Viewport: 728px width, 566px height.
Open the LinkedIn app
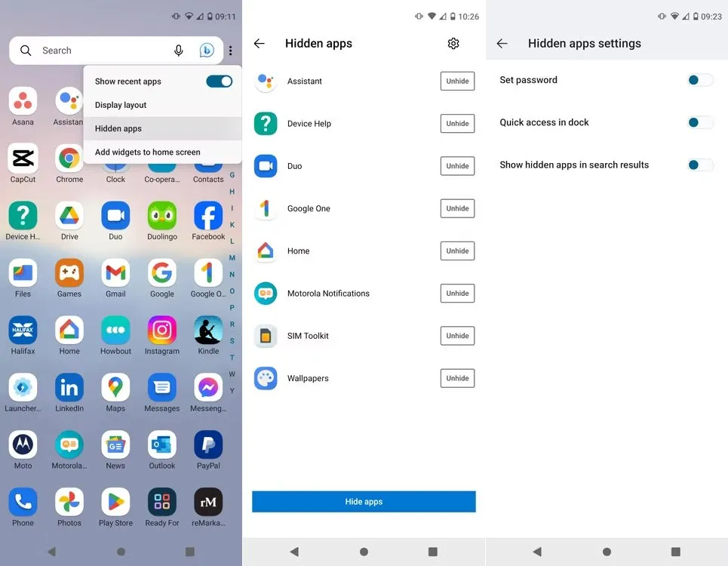(x=69, y=388)
